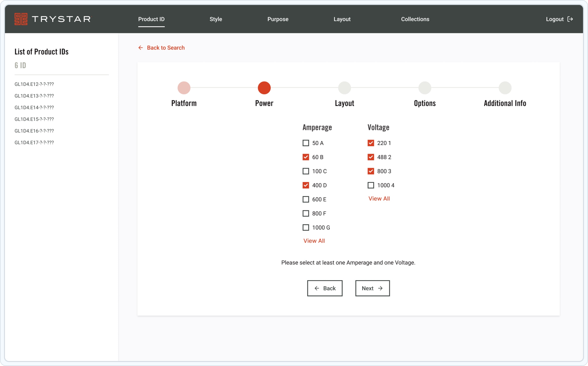The image size is (588, 366).
Task: Uncheck the 400 D amperage option
Action: [x=305, y=185]
